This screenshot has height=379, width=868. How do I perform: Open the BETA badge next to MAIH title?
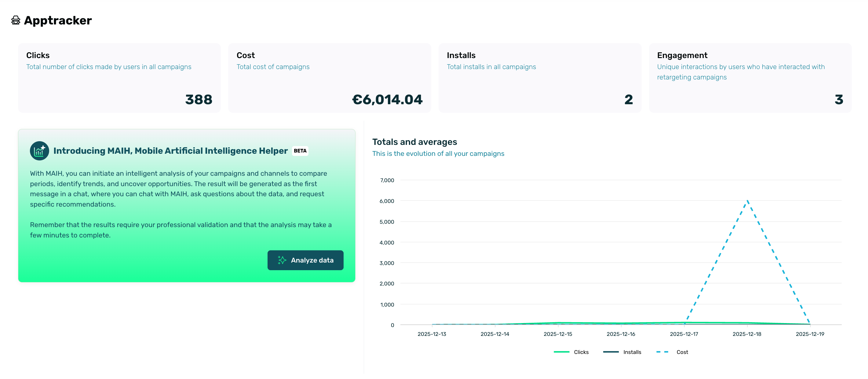pos(300,151)
